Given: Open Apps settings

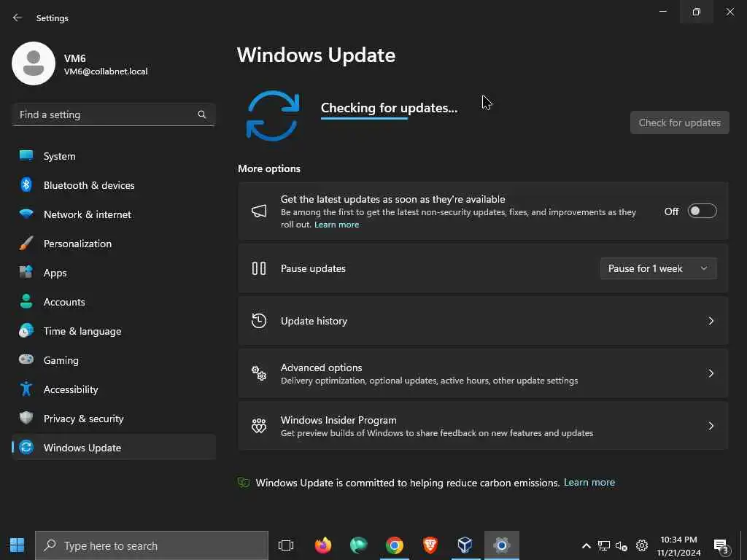Looking at the screenshot, I should click(114, 273).
